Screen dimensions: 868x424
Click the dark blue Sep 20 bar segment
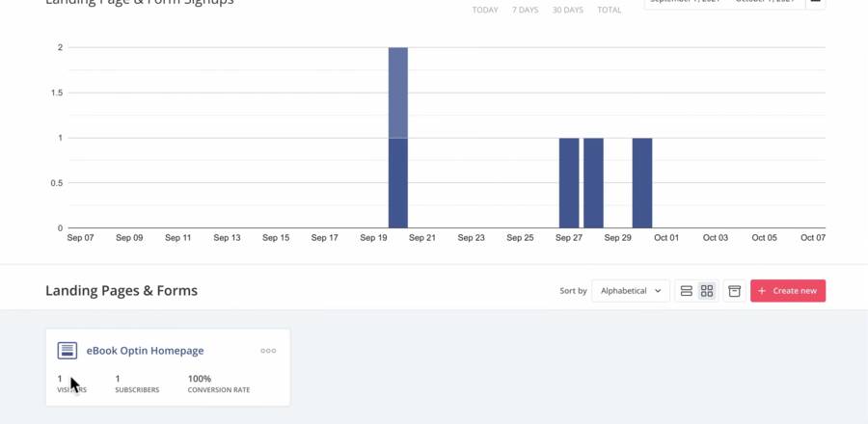coord(398,183)
